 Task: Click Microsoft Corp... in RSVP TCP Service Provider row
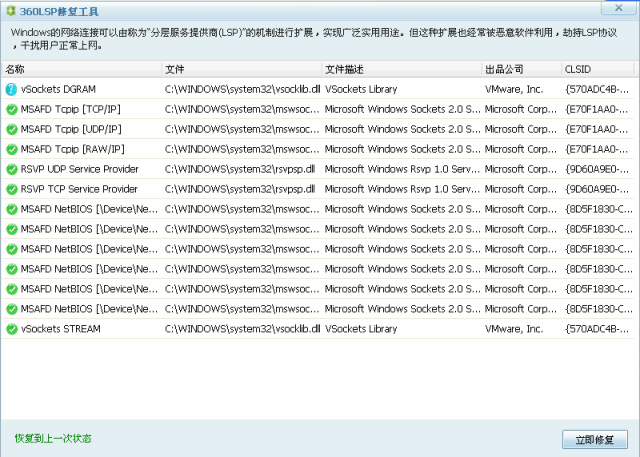click(x=521, y=189)
